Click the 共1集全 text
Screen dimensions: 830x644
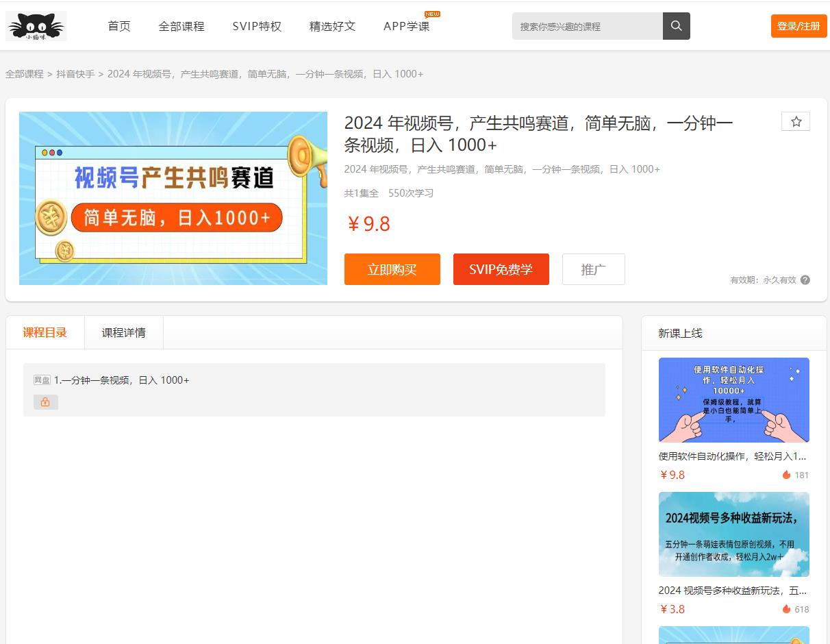tap(362, 193)
